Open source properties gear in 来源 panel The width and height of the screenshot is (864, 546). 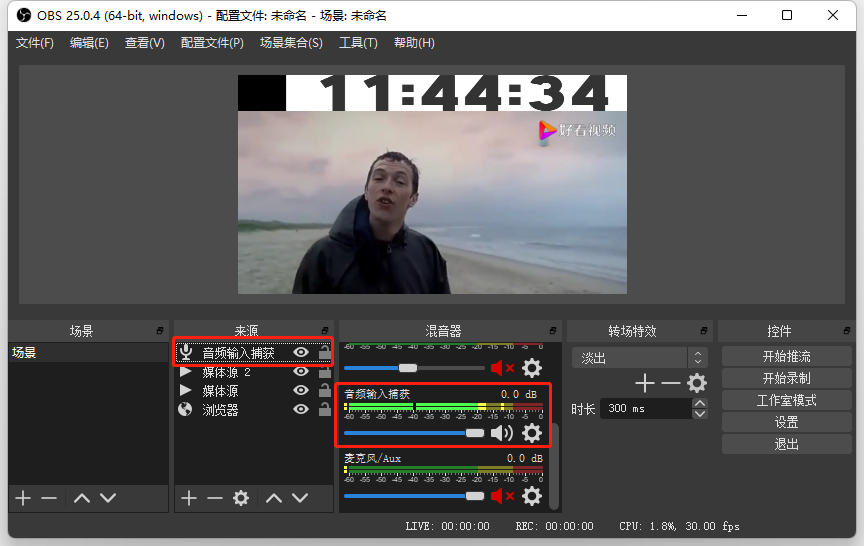(x=240, y=498)
